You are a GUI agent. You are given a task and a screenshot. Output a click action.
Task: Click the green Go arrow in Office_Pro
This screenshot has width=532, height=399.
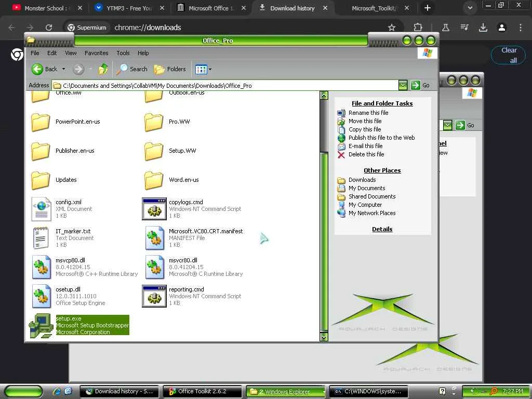pyautogui.click(x=415, y=85)
